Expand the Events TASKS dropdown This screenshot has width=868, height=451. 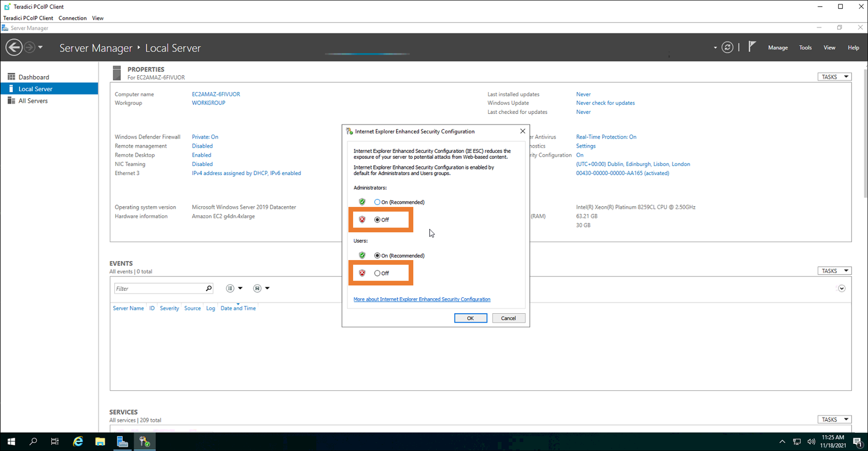pyautogui.click(x=834, y=271)
